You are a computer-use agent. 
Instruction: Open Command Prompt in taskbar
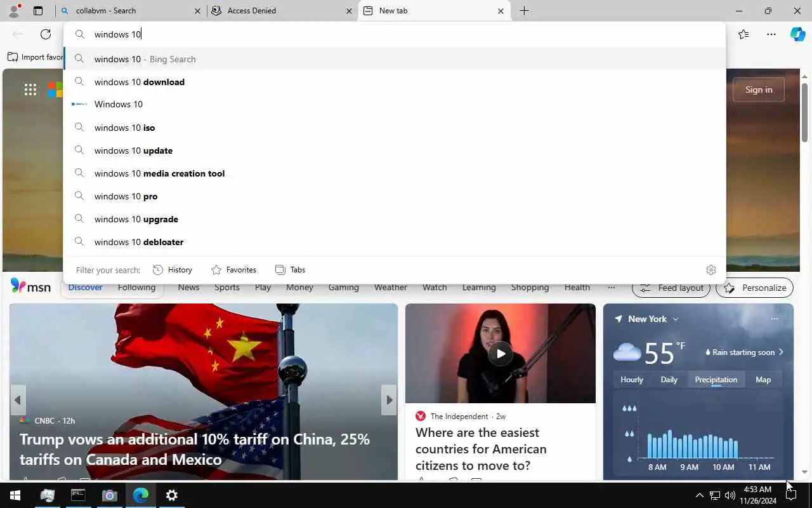tap(78, 495)
